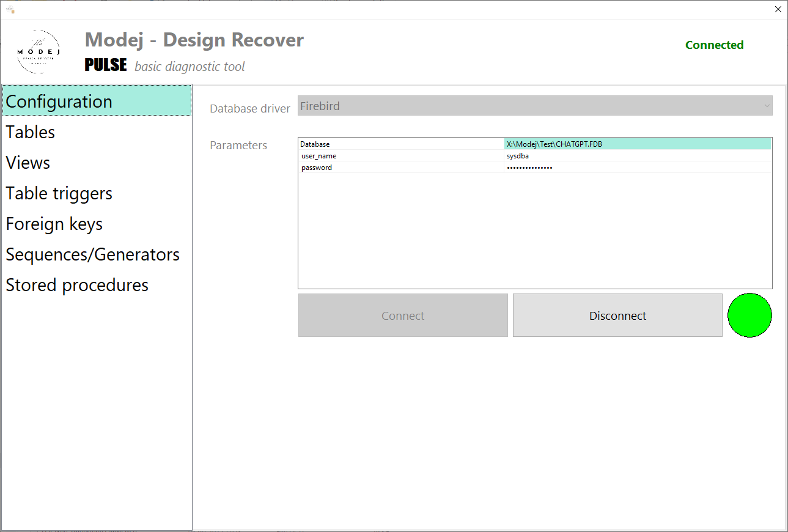Select Sequences/Generators in sidebar
The image size is (788, 532).
tap(97, 254)
